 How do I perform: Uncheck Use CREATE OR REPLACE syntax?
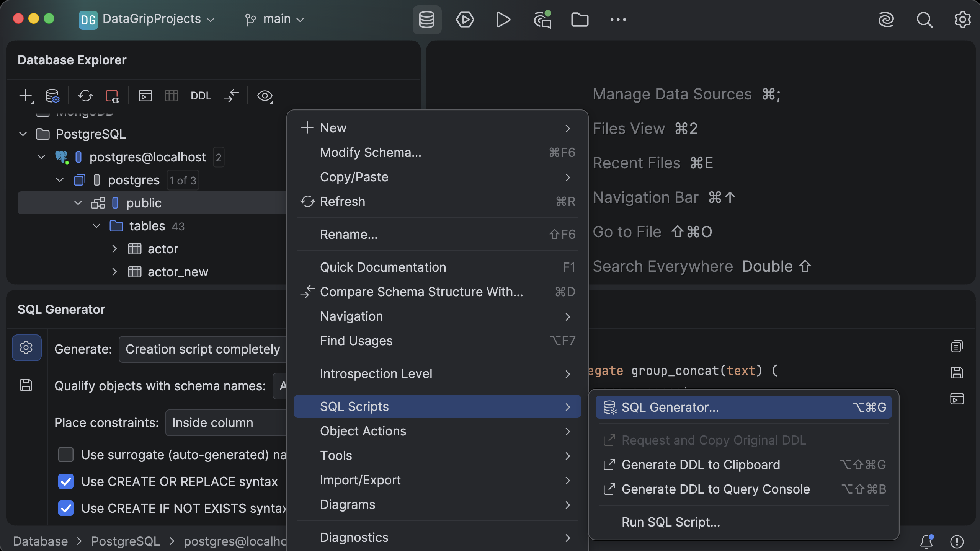[x=66, y=481]
